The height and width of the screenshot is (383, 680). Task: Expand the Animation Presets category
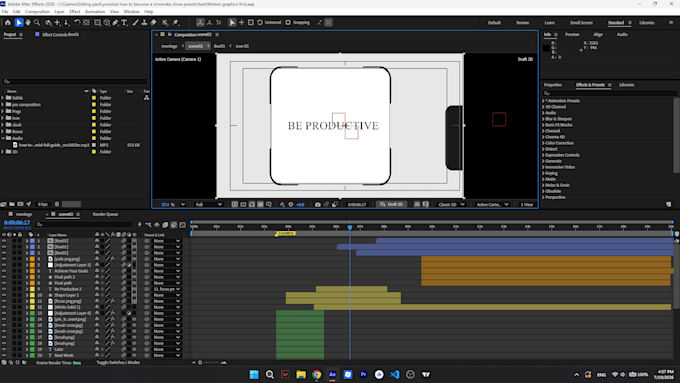pyautogui.click(x=543, y=101)
